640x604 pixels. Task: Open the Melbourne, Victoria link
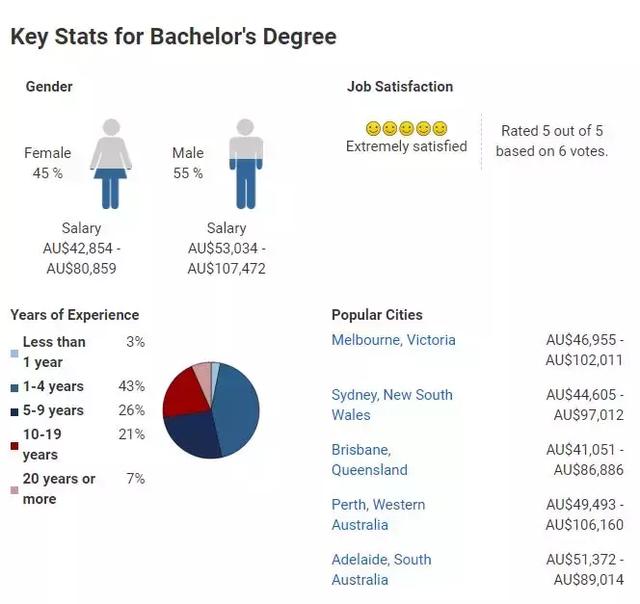pos(393,340)
